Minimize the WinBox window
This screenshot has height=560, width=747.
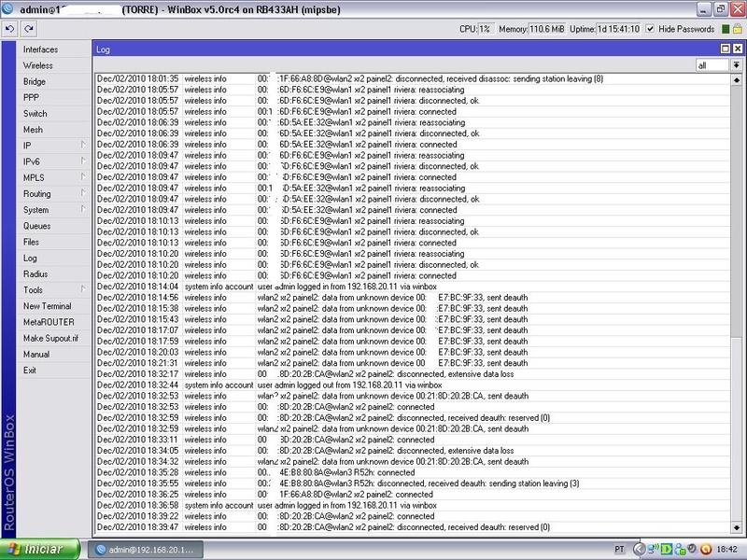[705, 9]
